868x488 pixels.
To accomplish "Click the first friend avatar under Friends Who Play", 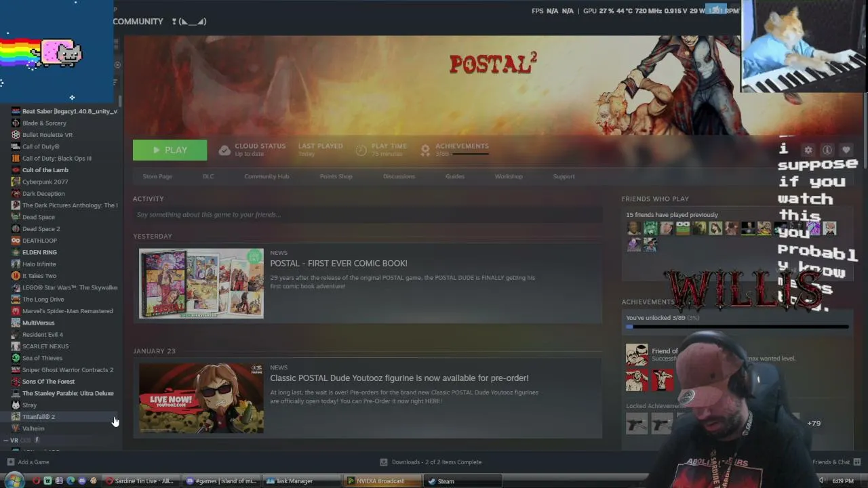I will point(634,228).
